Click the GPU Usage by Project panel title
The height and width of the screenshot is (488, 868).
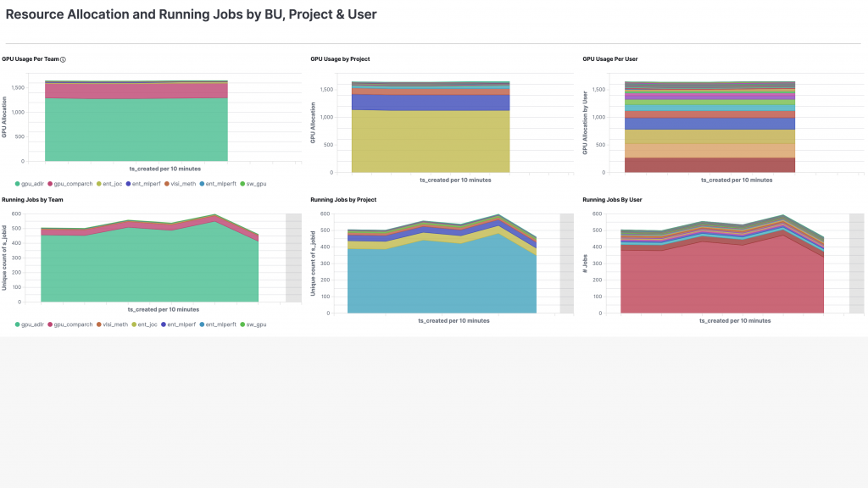(340, 59)
